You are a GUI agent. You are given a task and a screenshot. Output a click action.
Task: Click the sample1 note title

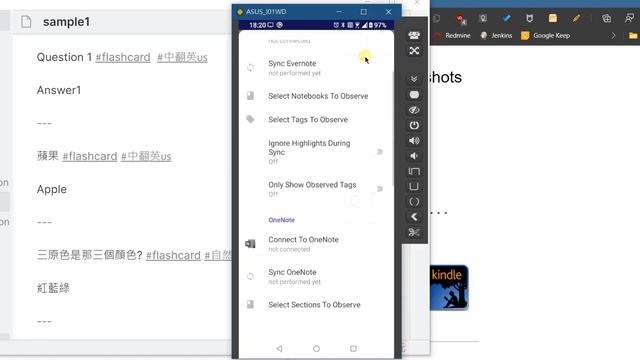[x=67, y=22]
